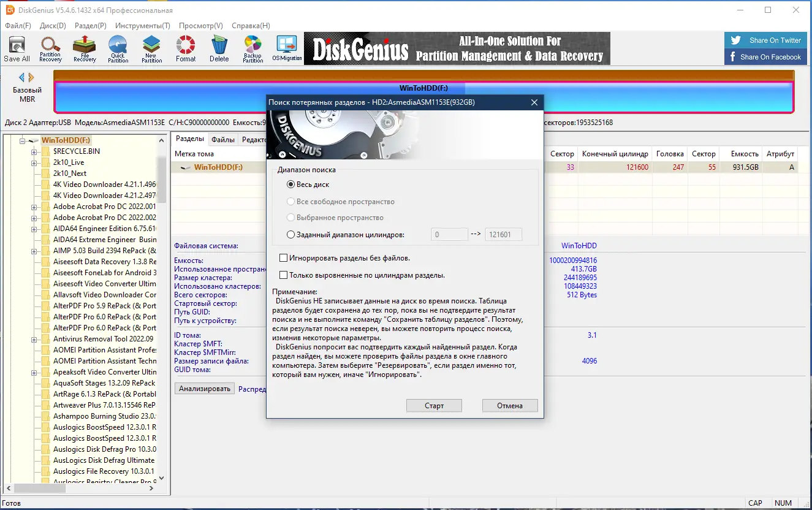The width and height of the screenshot is (812, 510).
Task: Select the WinToHDD(F:) partition bar in disk map
Action: point(424,97)
